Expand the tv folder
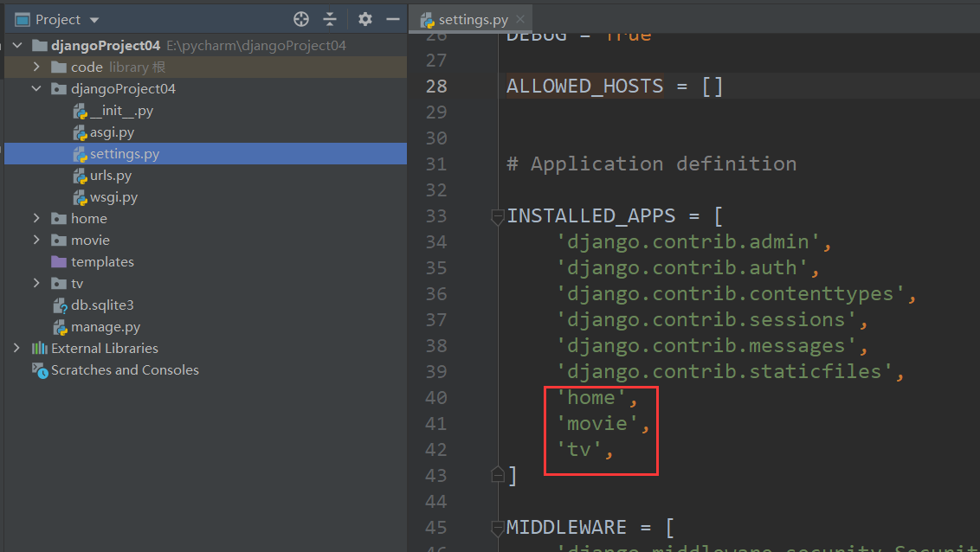 point(36,284)
